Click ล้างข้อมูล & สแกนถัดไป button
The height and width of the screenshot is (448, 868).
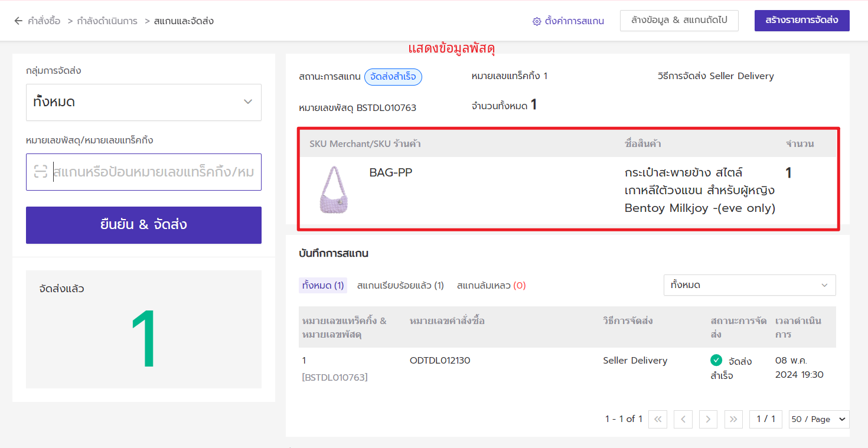click(679, 21)
